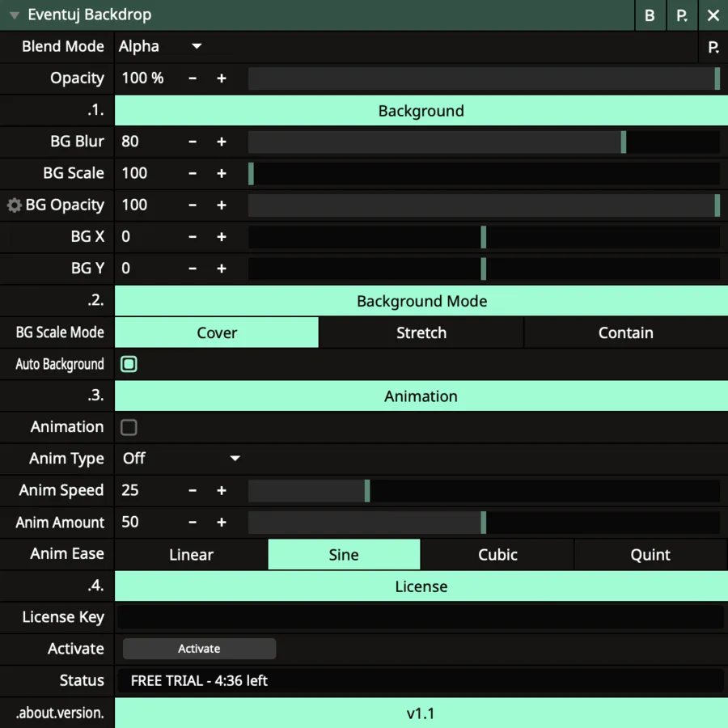Adjust the BG Blur slider
This screenshot has width=728, height=728.
[x=485, y=142]
